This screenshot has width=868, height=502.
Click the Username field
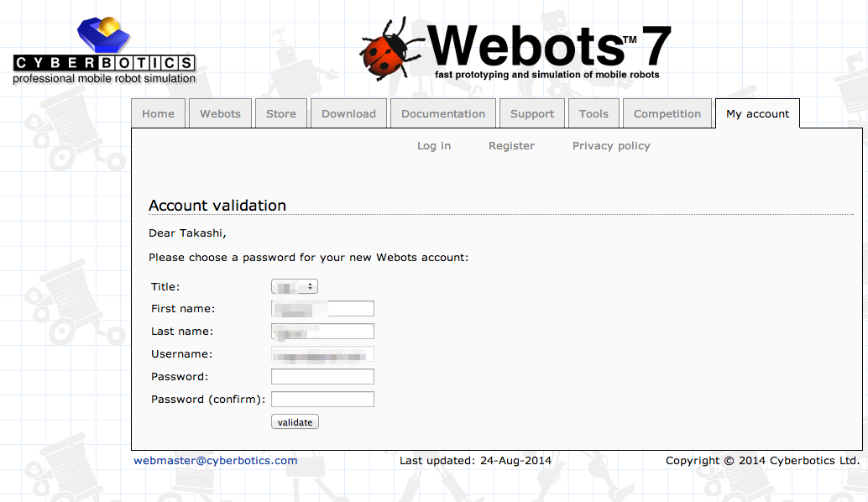322,354
